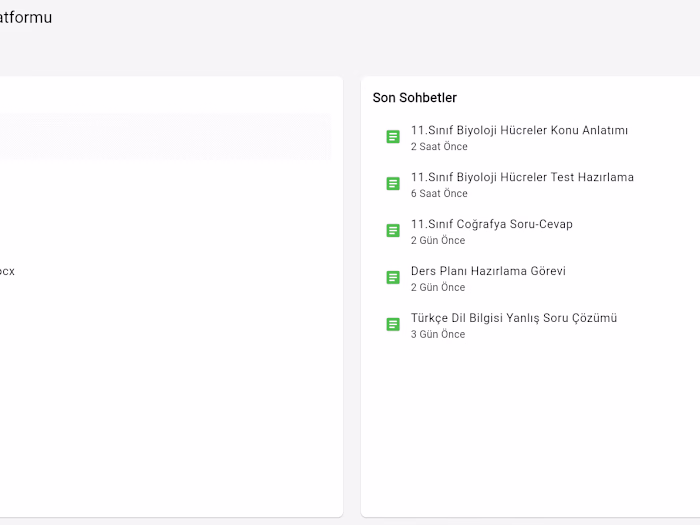Click the "2 Saat Önce" timestamp
The width and height of the screenshot is (700, 525).
tap(439, 147)
